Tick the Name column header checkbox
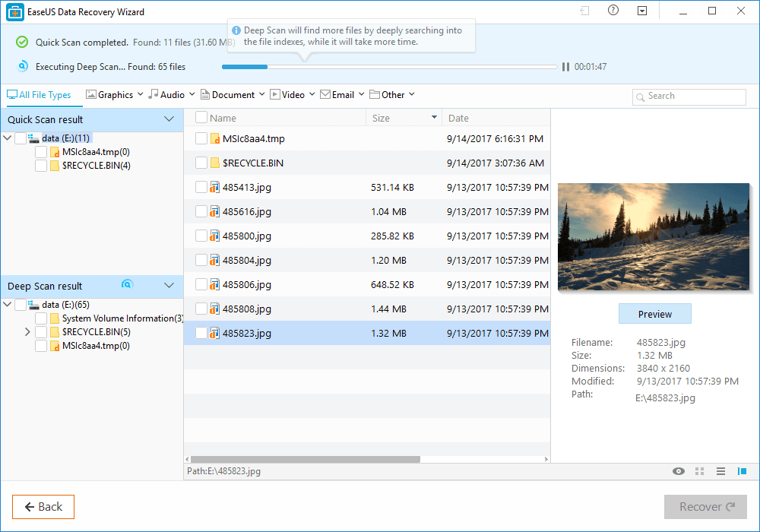The image size is (760, 532). point(201,118)
